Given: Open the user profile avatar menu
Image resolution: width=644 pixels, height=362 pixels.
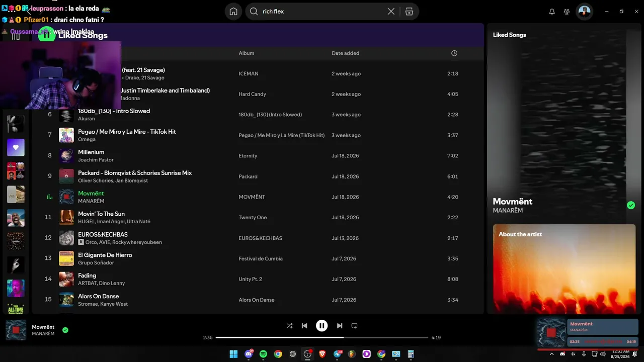Looking at the screenshot, I should pyautogui.click(x=584, y=12).
